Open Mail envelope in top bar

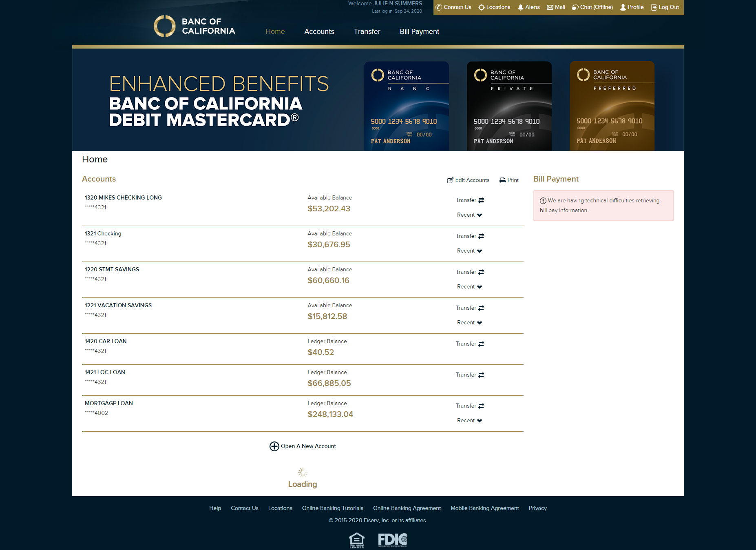click(556, 7)
